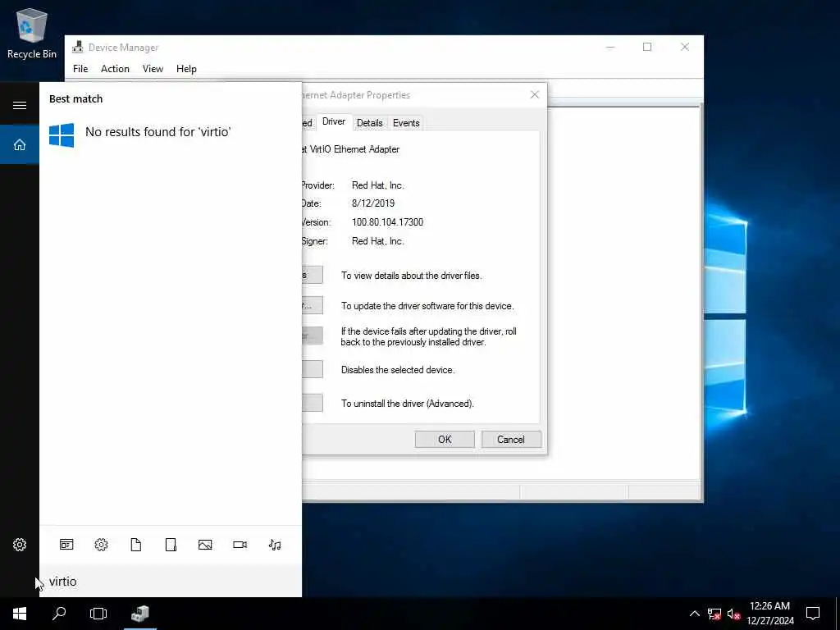This screenshot has height=630, width=840.
Task: Click the button beside 'To view details about the driver files'
Action: pyautogui.click(x=313, y=275)
